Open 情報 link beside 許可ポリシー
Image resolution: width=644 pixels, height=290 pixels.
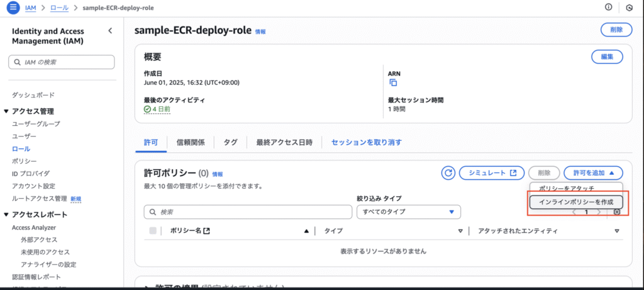(218, 174)
